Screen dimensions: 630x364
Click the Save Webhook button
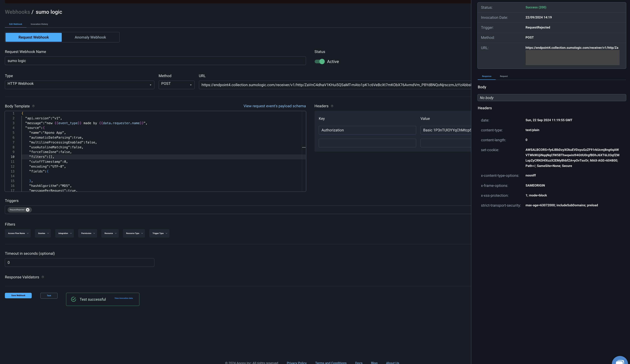pos(18,295)
